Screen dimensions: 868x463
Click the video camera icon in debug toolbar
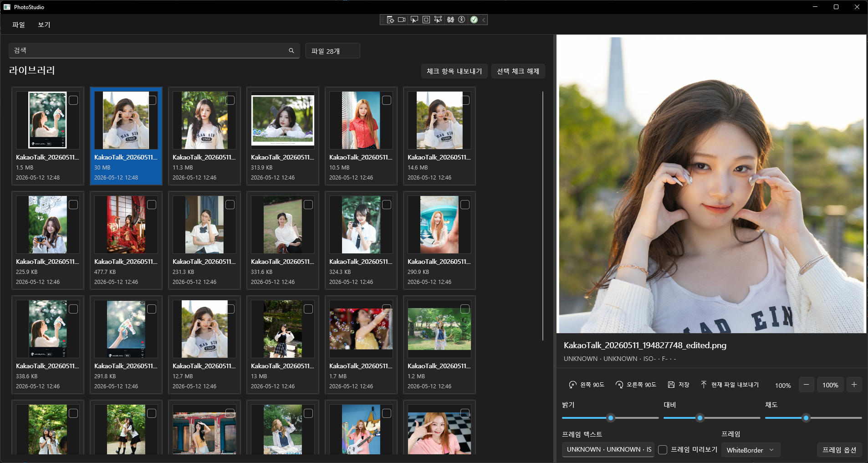(402, 20)
